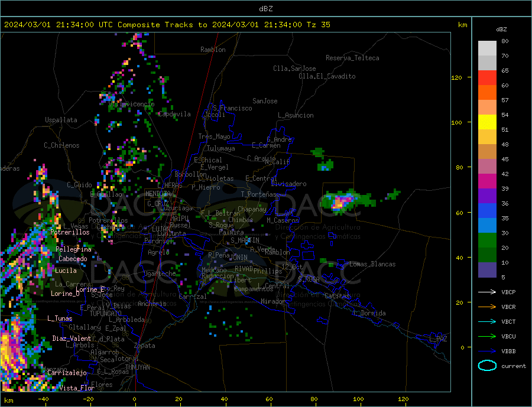532x407 pixels.
Task: Click the Vista_Flor label
Action: pyautogui.click(x=77, y=388)
